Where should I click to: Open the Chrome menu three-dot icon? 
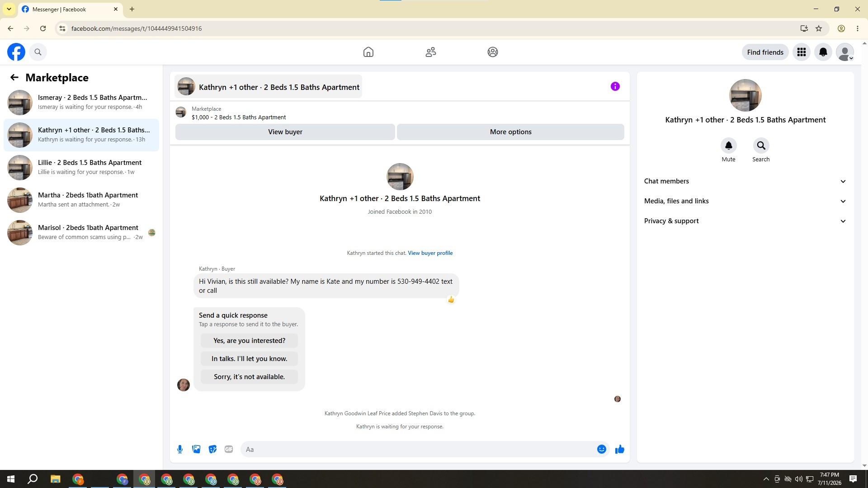coord(858,28)
